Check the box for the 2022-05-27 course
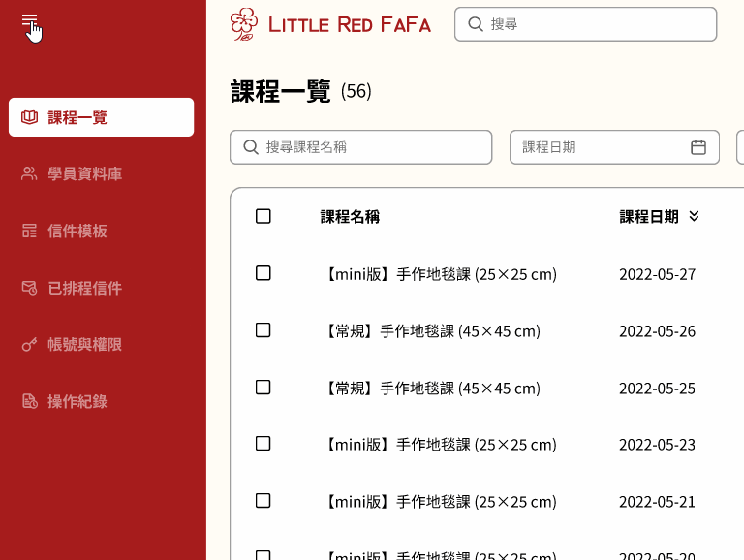The width and height of the screenshot is (744, 560). (263, 273)
